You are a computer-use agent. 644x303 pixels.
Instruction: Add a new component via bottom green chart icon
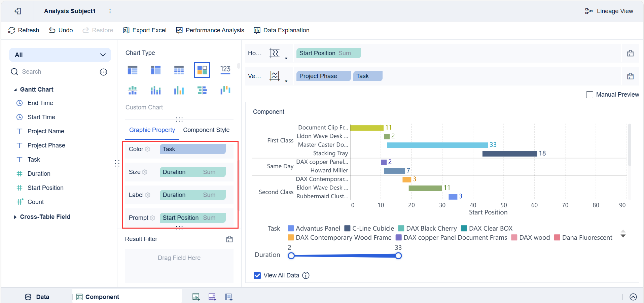coord(196,297)
